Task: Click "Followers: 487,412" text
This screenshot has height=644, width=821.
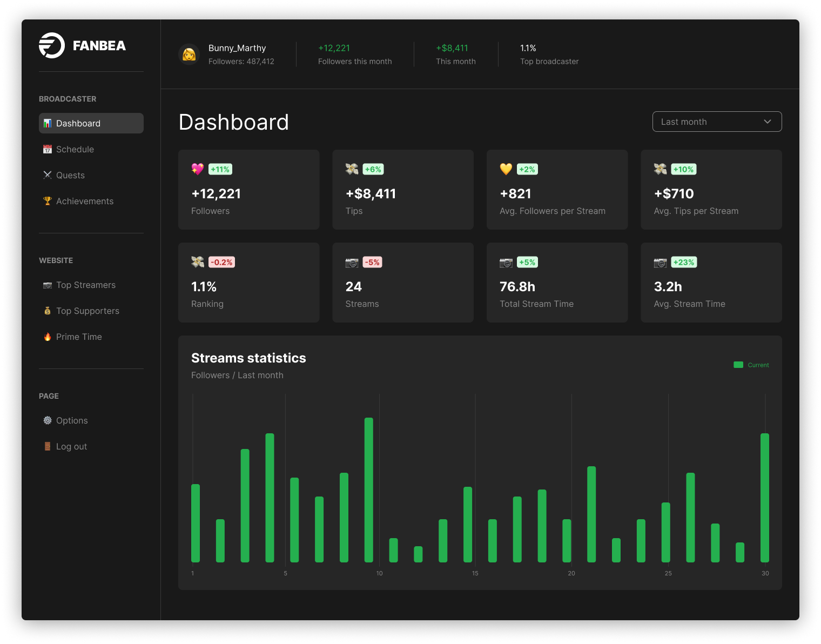Action: (x=241, y=62)
